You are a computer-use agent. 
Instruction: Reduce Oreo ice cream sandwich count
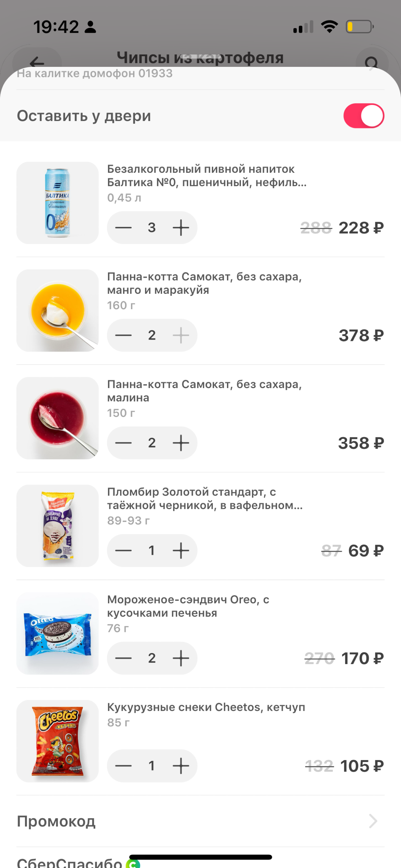(x=123, y=658)
